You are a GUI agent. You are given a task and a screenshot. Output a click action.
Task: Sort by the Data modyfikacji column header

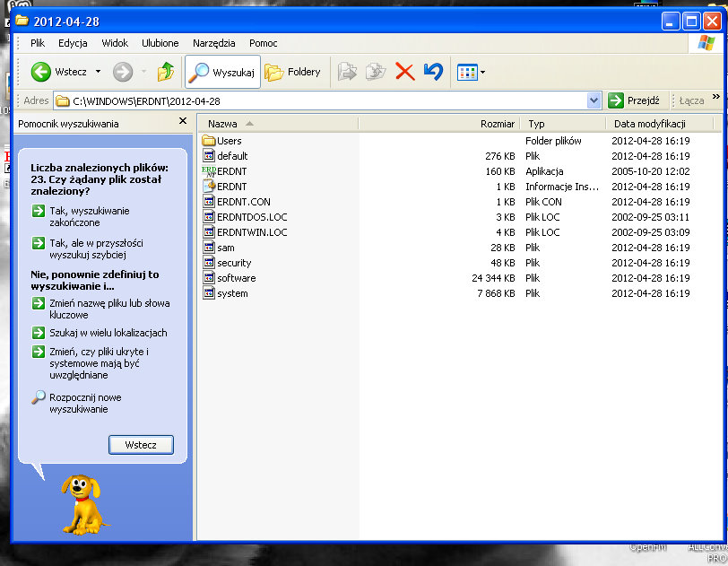(659, 124)
